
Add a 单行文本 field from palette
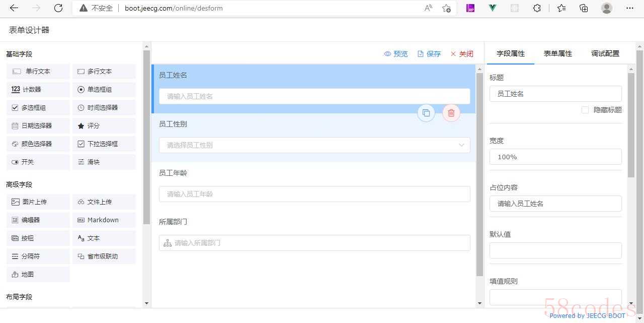point(38,72)
